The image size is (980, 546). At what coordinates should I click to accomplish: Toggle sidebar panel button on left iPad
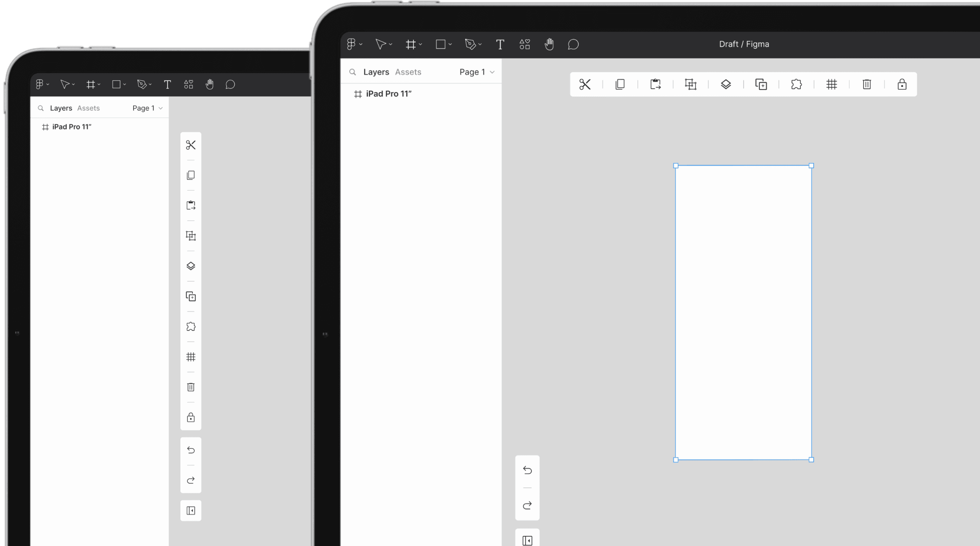(190, 511)
